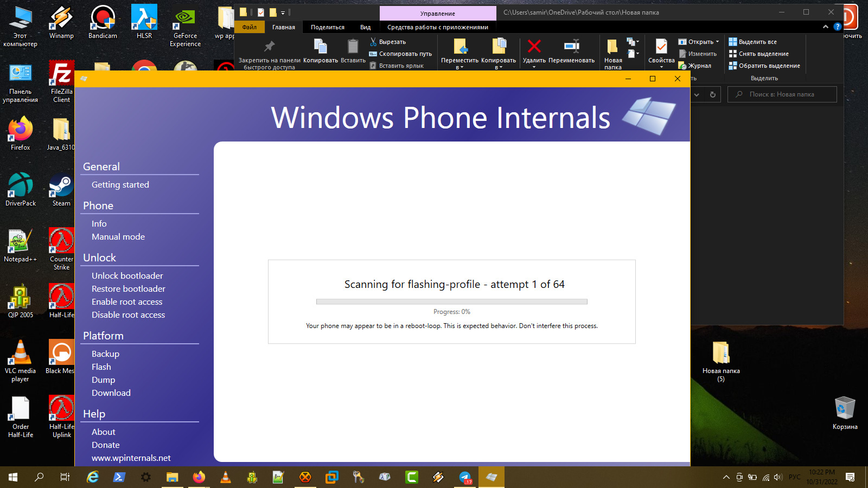
Task: Open Копировать в dropdown
Action: coord(499,54)
